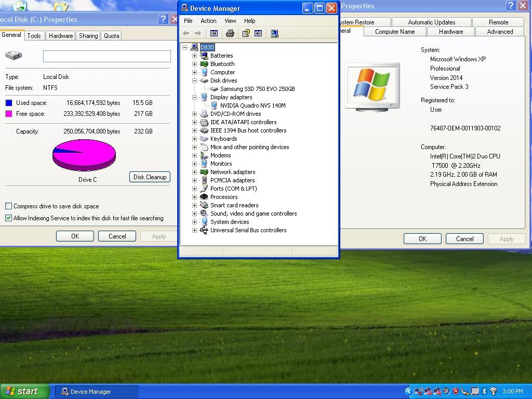Expand the Modems node
Image resolution: width=532 pixels, height=399 pixels.
point(194,155)
